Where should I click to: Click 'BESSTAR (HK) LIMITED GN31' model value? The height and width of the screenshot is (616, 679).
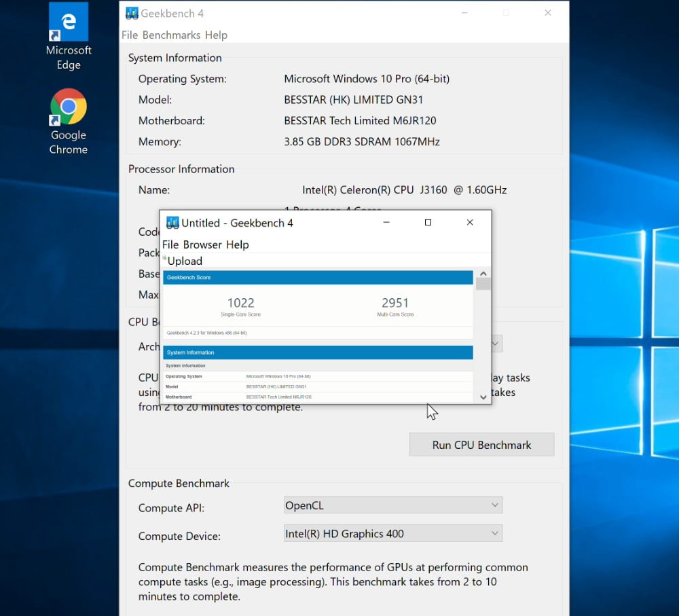click(x=353, y=100)
